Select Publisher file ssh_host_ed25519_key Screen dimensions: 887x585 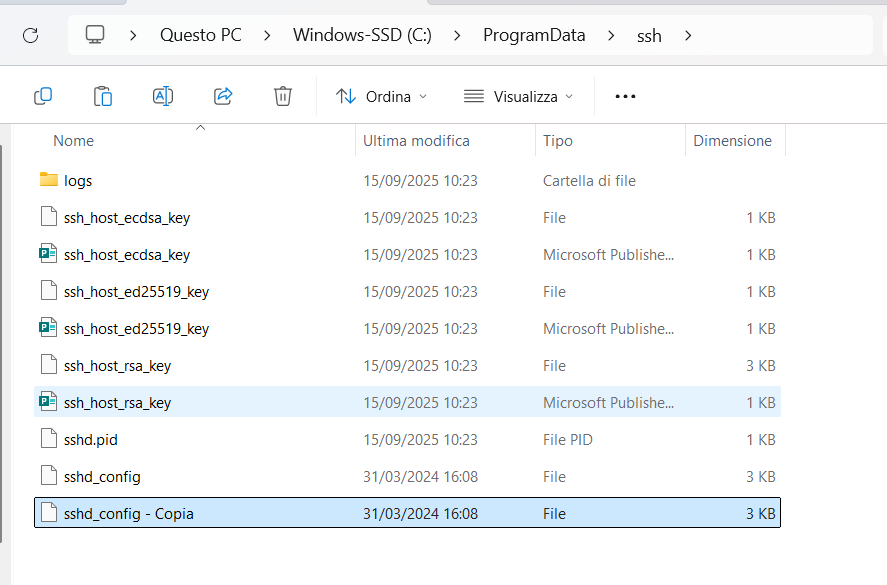pos(136,329)
